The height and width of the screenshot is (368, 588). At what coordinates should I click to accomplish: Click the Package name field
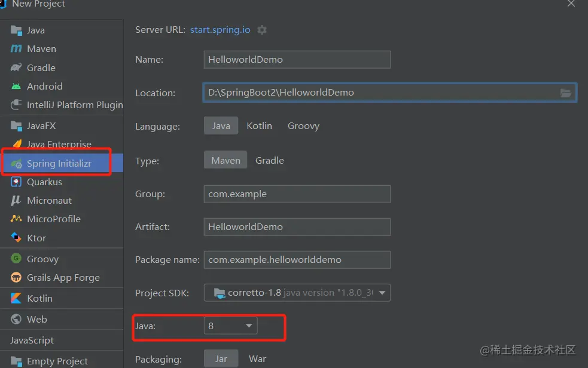point(297,260)
